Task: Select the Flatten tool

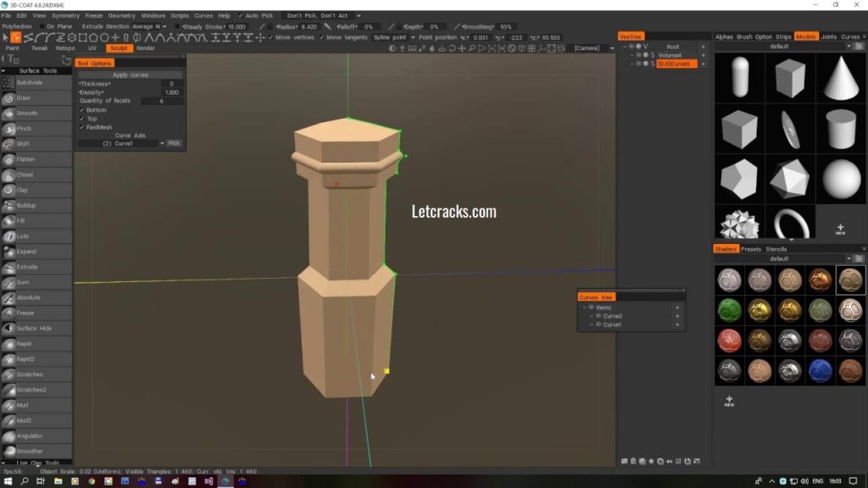Action: pyautogui.click(x=36, y=159)
